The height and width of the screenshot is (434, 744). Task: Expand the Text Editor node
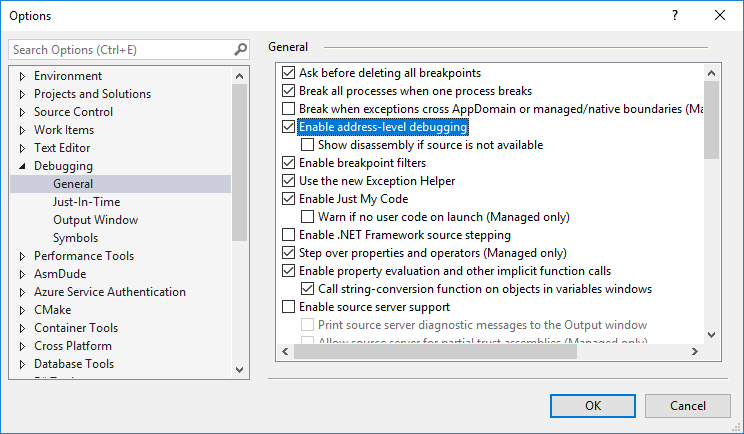point(22,148)
